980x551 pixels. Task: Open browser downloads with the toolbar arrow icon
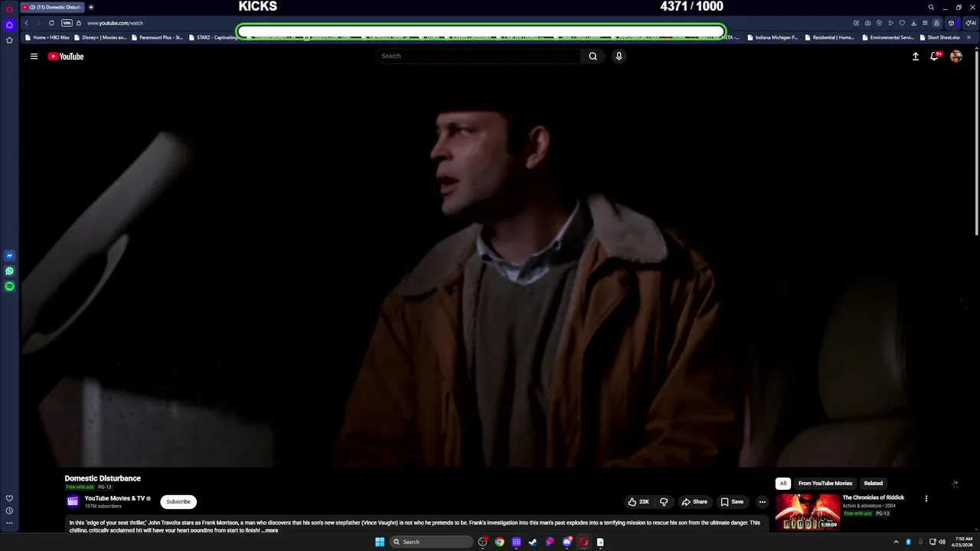click(x=913, y=23)
